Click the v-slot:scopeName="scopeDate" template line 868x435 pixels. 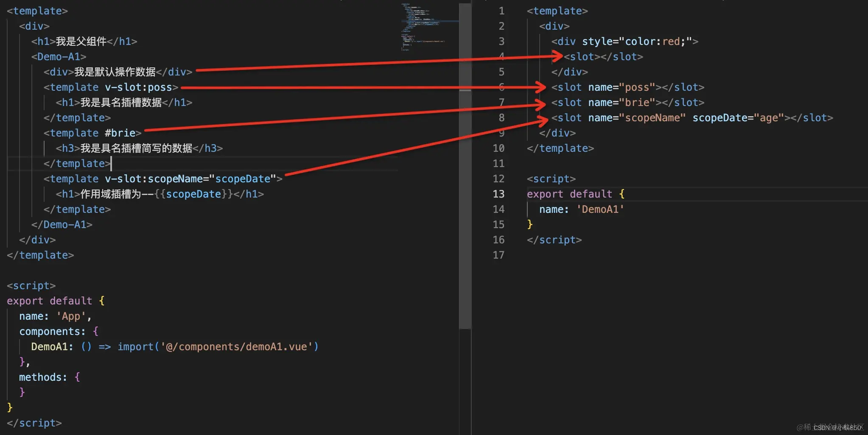[x=163, y=178]
